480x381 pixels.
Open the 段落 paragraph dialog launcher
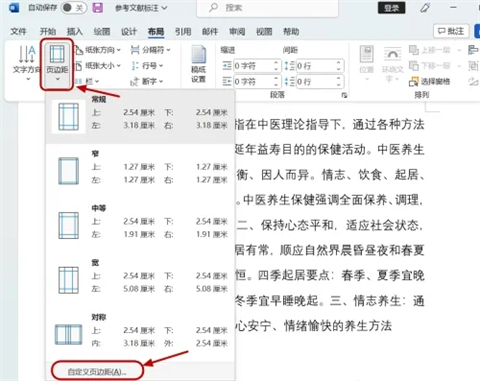[x=344, y=96]
